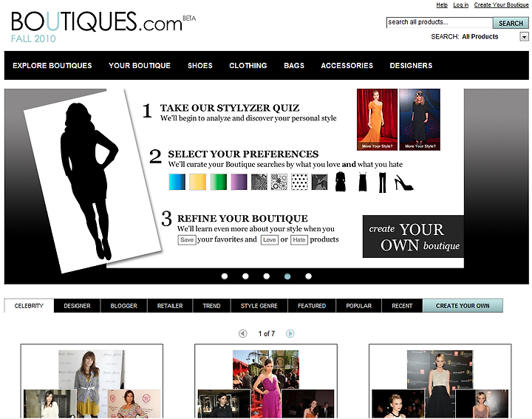Switch to the Style Genre tab
The image size is (532, 419).
click(259, 306)
